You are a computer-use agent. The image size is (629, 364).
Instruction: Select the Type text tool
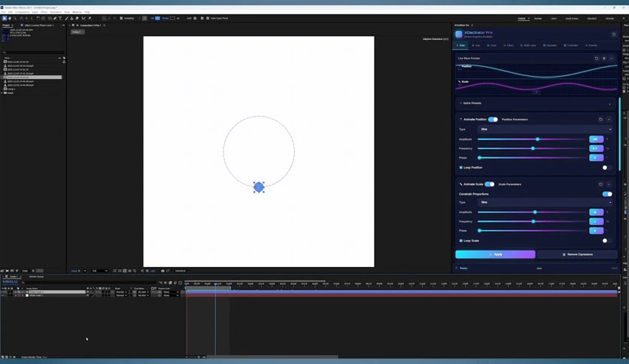coord(60,18)
